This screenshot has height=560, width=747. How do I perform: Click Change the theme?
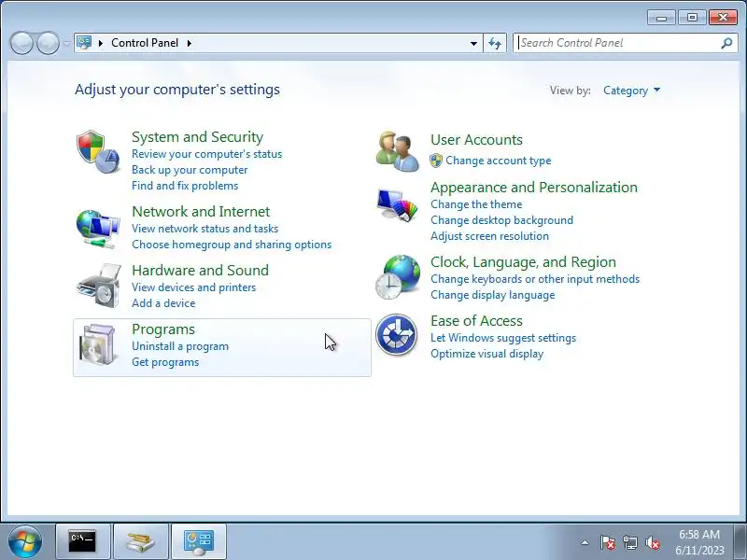pyautogui.click(x=476, y=204)
